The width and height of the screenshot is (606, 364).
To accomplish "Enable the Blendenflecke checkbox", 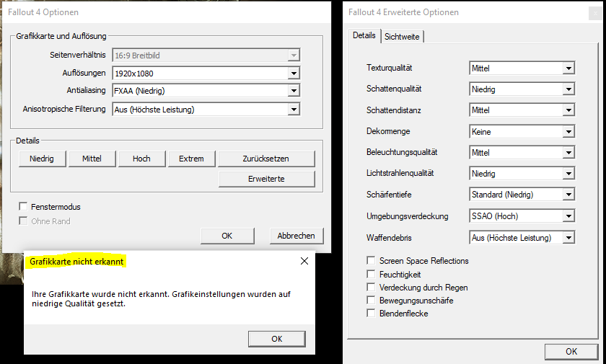I will click(x=371, y=313).
